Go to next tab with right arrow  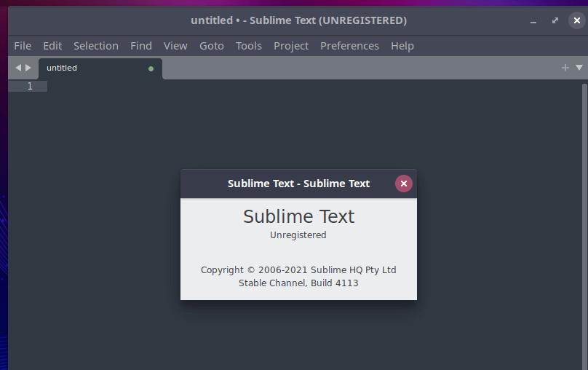click(x=28, y=68)
